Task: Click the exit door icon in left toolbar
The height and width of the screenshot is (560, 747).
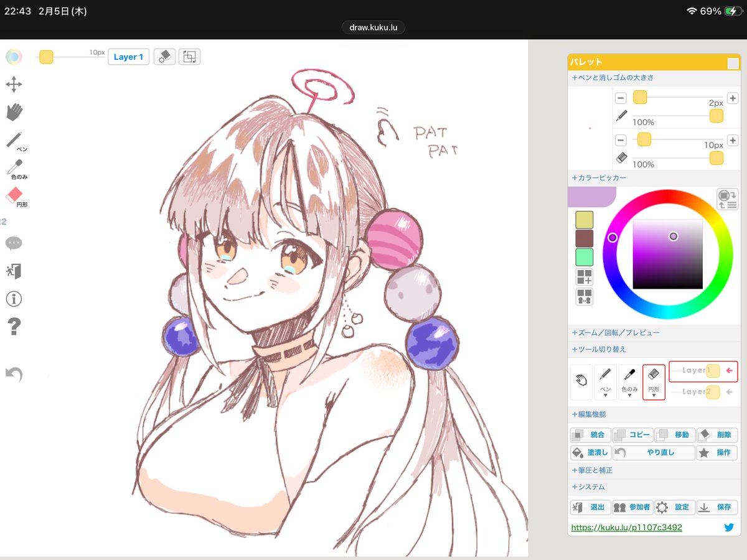Action: 14,271
